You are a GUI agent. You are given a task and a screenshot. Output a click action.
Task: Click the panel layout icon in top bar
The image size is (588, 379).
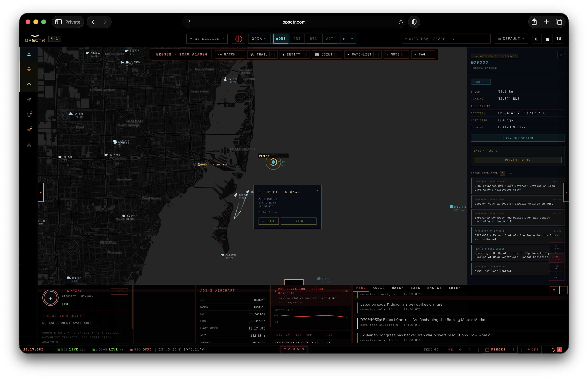(x=547, y=39)
